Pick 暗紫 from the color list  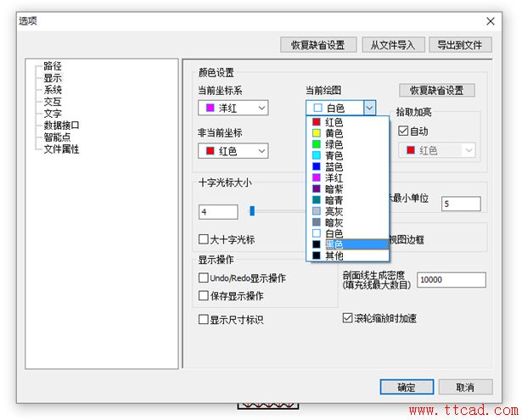pos(347,189)
